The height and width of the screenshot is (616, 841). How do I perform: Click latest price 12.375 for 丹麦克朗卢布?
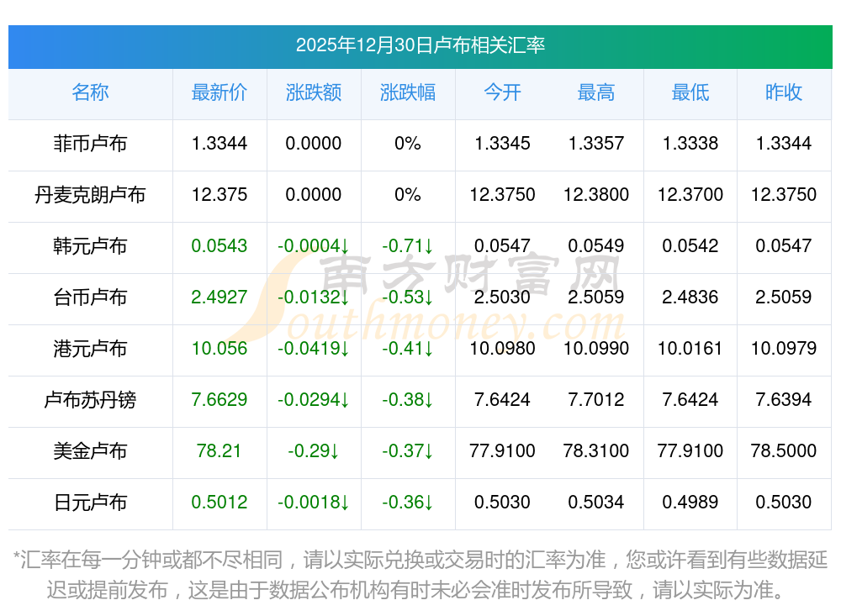coord(220,195)
